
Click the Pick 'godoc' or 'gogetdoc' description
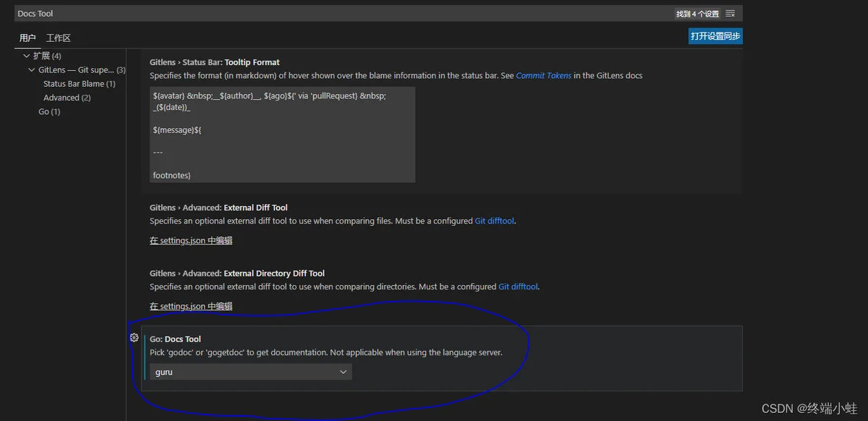tap(325, 352)
